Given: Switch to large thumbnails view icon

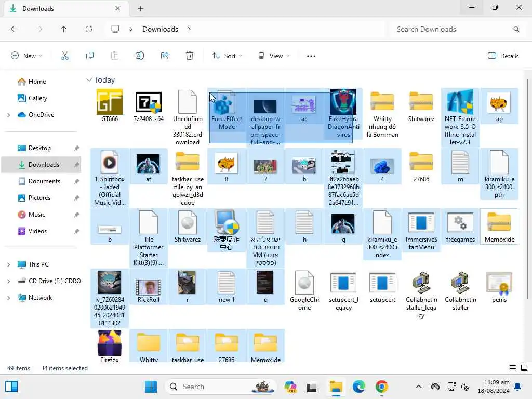Looking at the screenshot, I should [524, 368].
